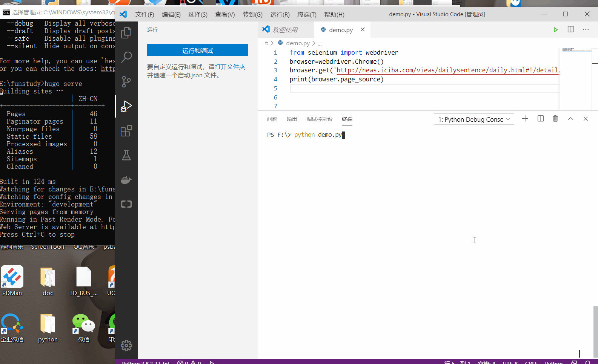Create a new terminal with plus icon
Screen dimensions: 598x364
525,119
